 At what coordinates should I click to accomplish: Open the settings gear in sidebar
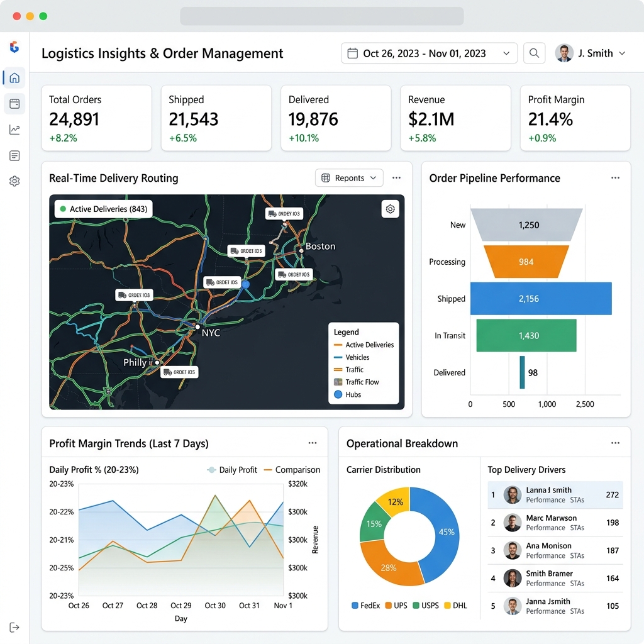(14, 181)
